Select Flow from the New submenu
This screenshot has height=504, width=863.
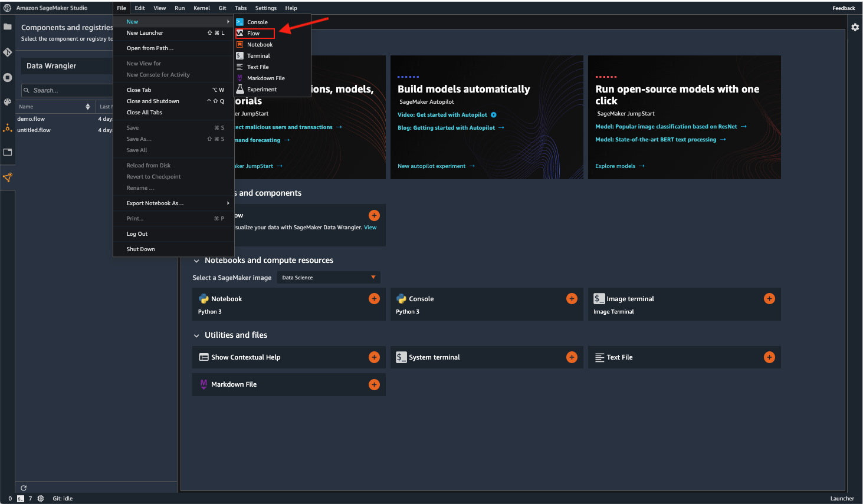[254, 34]
